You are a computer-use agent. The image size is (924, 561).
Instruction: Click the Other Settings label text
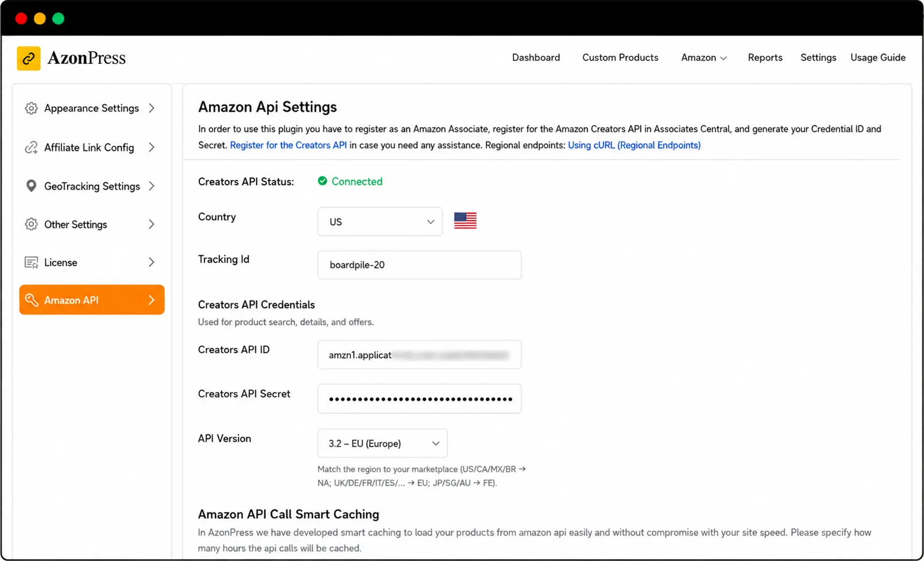pyautogui.click(x=75, y=225)
